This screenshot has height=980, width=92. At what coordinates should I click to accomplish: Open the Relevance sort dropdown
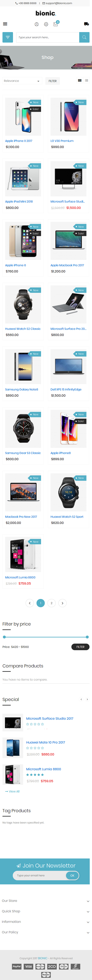coord(22,81)
